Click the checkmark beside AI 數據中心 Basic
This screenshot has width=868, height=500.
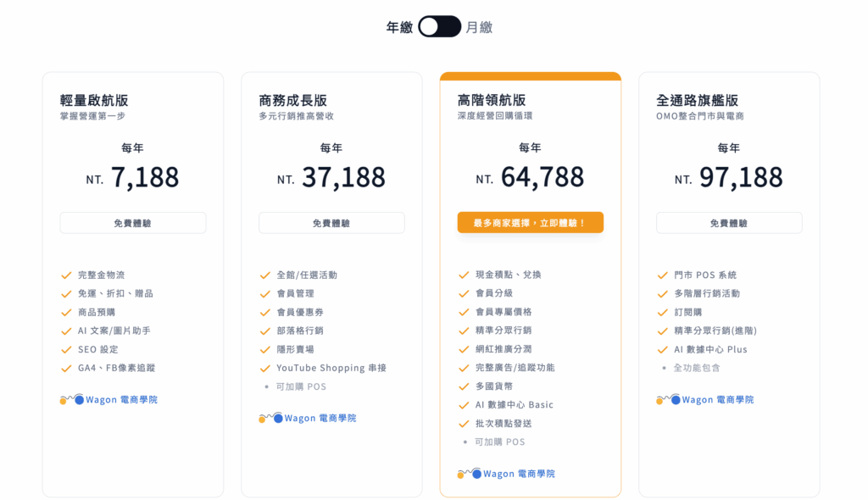tap(464, 405)
